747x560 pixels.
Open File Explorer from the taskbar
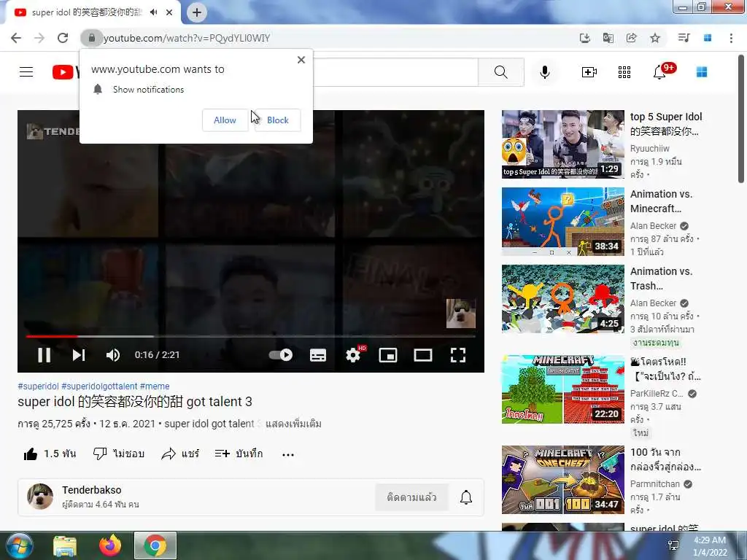[65, 545]
